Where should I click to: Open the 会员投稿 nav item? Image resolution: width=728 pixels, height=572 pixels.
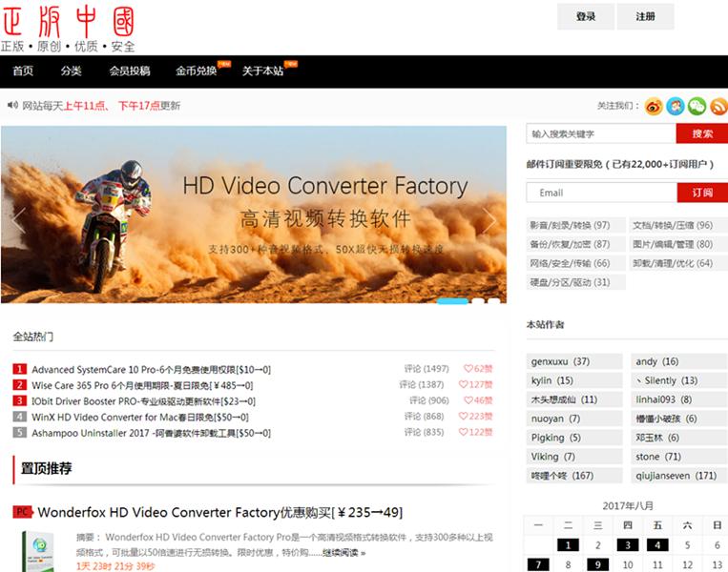click(x=130, y=71)
